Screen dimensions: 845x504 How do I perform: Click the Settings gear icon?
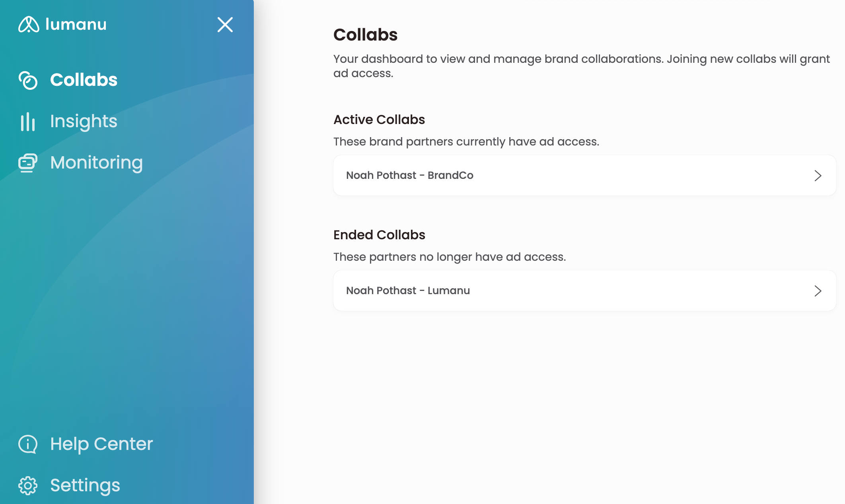[x=28, y=485]
